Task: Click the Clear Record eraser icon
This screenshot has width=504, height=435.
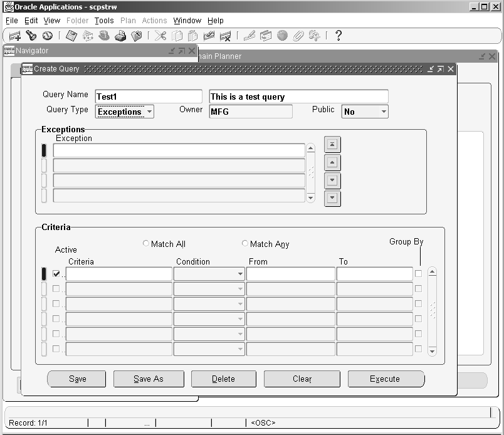Action: pyautogui.click(x=209, y=35)
